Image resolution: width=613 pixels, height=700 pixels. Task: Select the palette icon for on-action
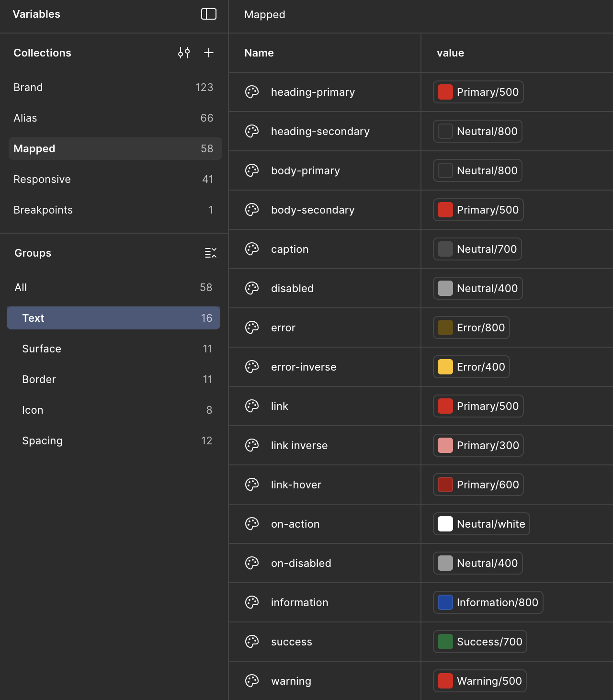click(x=252, y=524)
